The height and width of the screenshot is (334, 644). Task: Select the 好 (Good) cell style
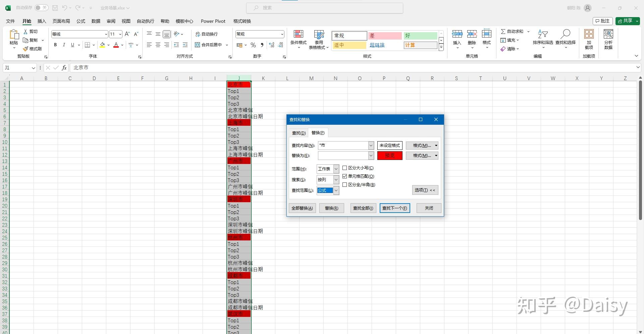click(420, 36)
